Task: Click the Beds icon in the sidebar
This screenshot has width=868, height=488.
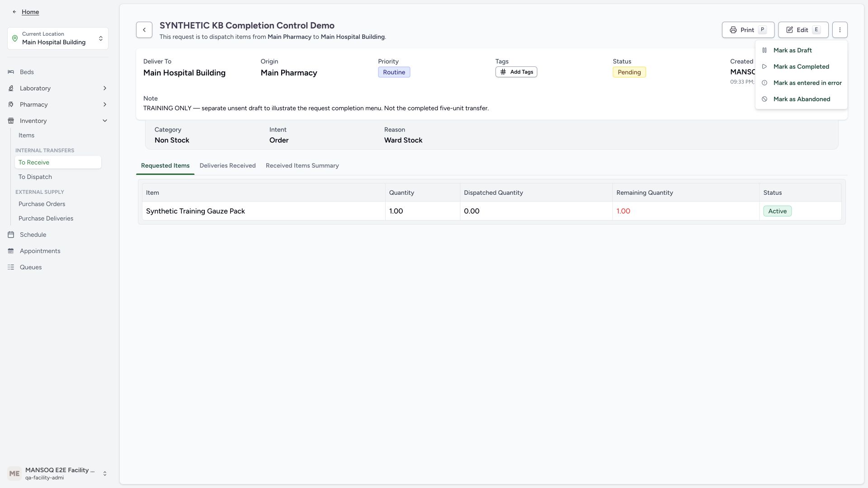Action: (x=11, y=72)
